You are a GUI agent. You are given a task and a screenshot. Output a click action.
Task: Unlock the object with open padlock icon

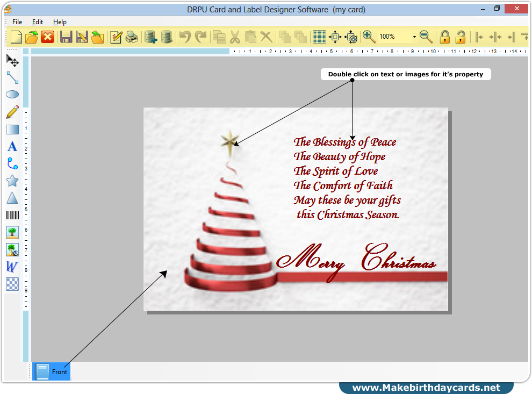point(461,37)
